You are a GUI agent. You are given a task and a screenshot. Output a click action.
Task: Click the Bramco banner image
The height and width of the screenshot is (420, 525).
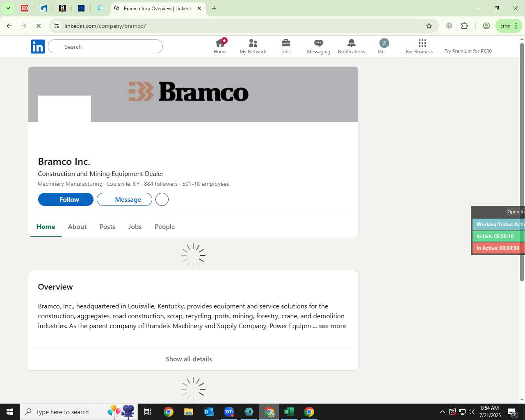pos(193,94)
